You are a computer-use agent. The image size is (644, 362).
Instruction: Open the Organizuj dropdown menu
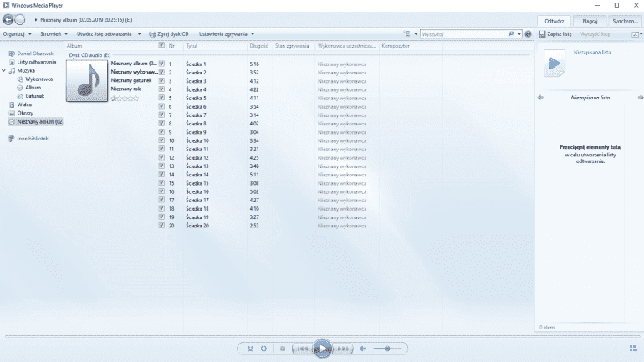(18, 34)
